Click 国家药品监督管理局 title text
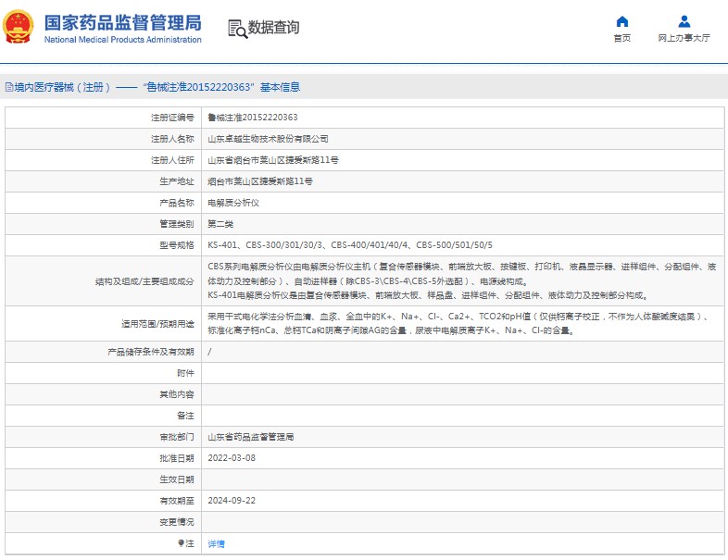This screenshot has width=728, height=560. tap(122, 23)
